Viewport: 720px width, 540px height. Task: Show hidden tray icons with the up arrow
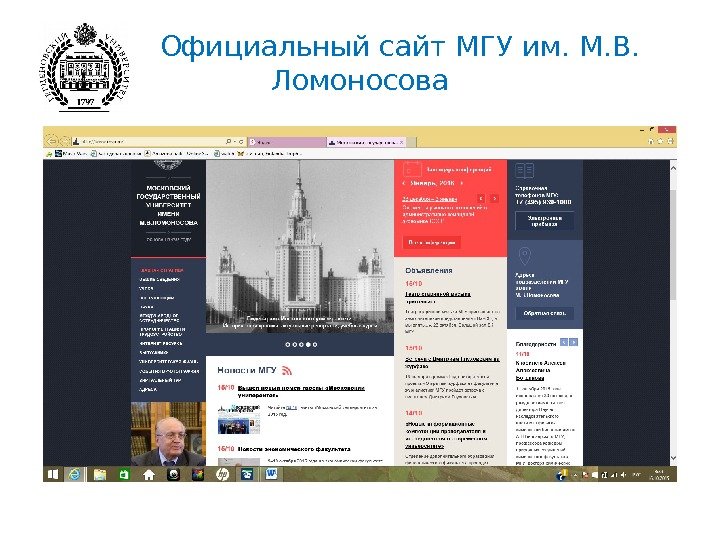[575, 475]
